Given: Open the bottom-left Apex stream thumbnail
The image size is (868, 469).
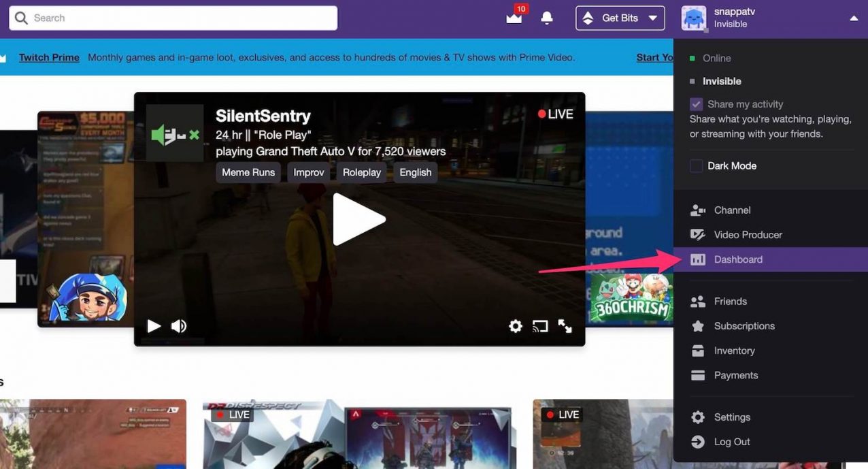Looking at the screenshot, I should click(x=93, y=434).
